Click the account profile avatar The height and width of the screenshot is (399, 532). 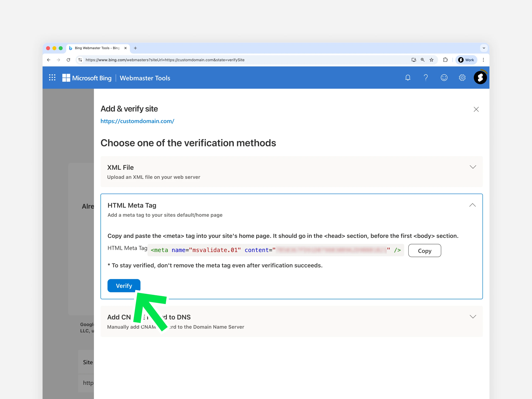tap(480, 78)
